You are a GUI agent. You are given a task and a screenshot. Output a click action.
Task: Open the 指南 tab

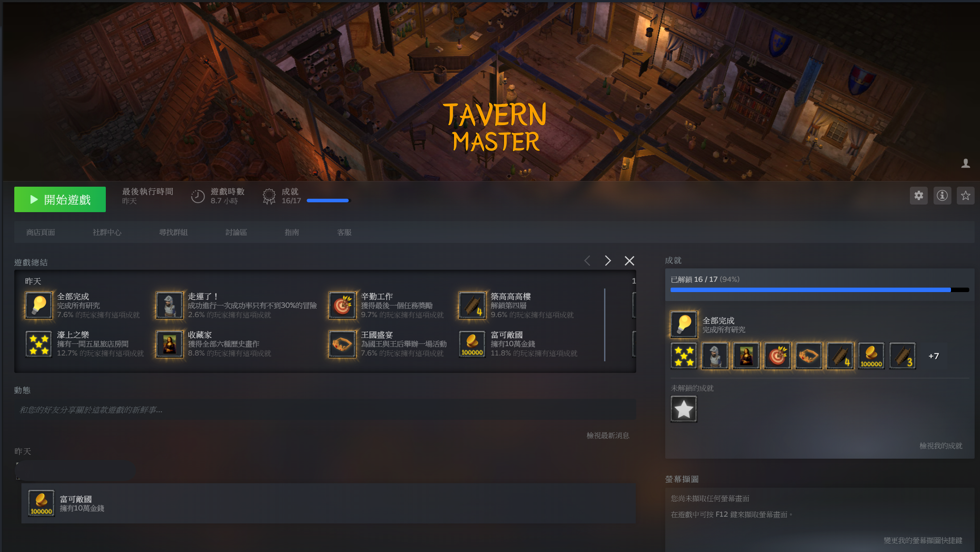click(x=292, y=232)
